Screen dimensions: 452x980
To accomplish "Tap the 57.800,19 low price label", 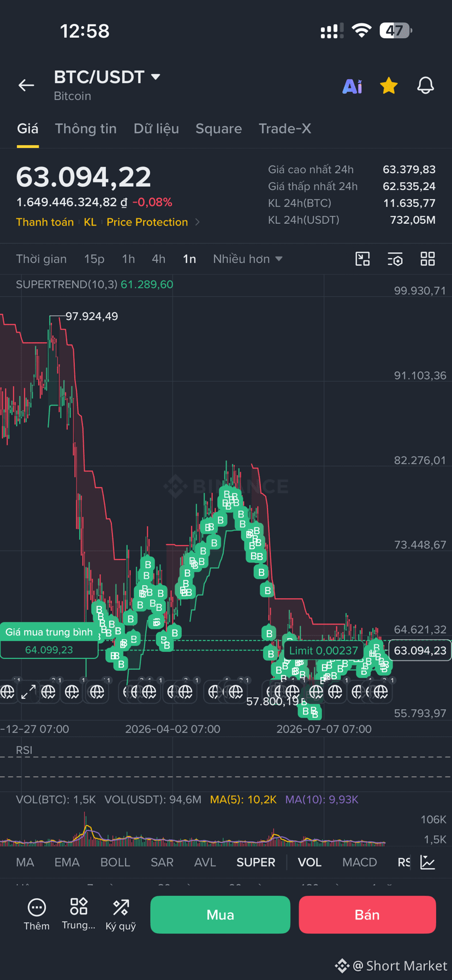I will (x=272, y=701).
